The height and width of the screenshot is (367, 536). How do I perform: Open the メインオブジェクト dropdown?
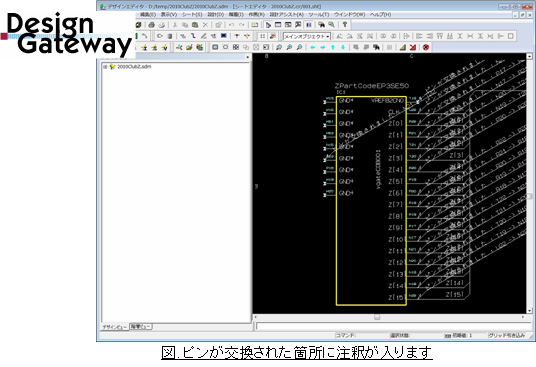(x=307, y=36)
